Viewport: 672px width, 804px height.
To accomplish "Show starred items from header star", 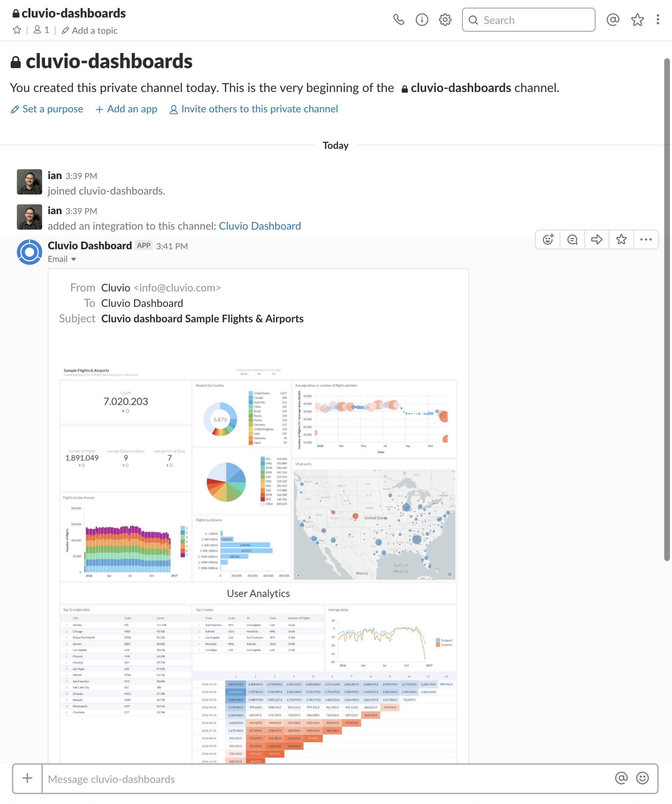I will (637, 20).
